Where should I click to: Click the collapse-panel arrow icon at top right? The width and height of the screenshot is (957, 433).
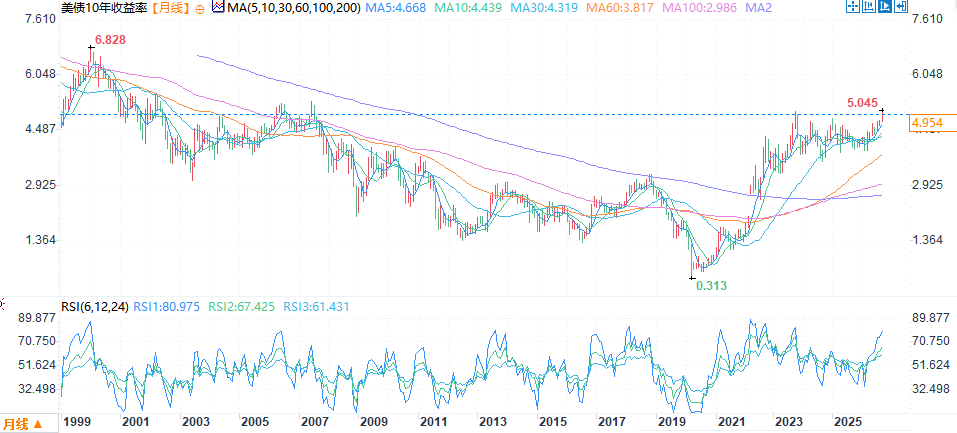tap(901, 6)
